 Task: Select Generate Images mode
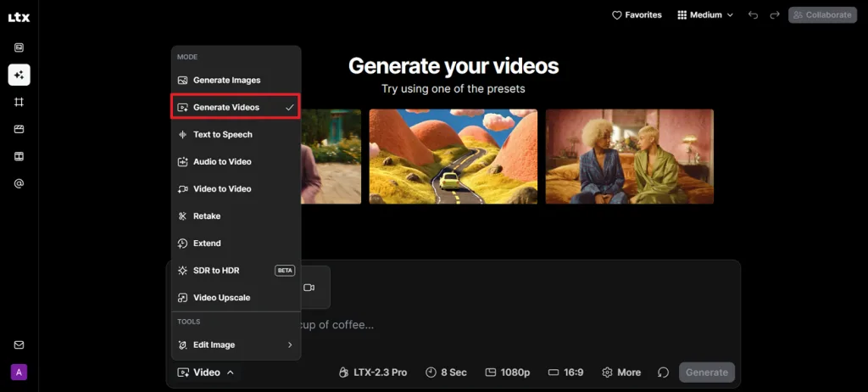click(x=236, y=81)
